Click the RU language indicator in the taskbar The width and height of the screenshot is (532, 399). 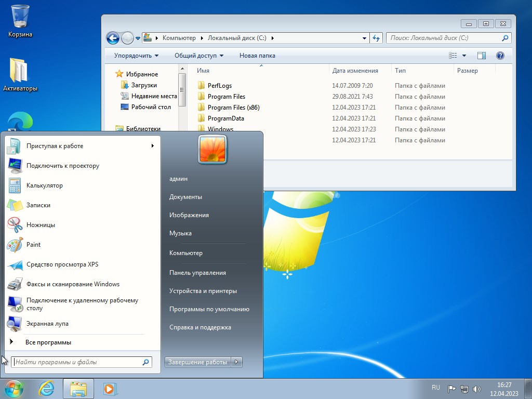coord(435,388)
